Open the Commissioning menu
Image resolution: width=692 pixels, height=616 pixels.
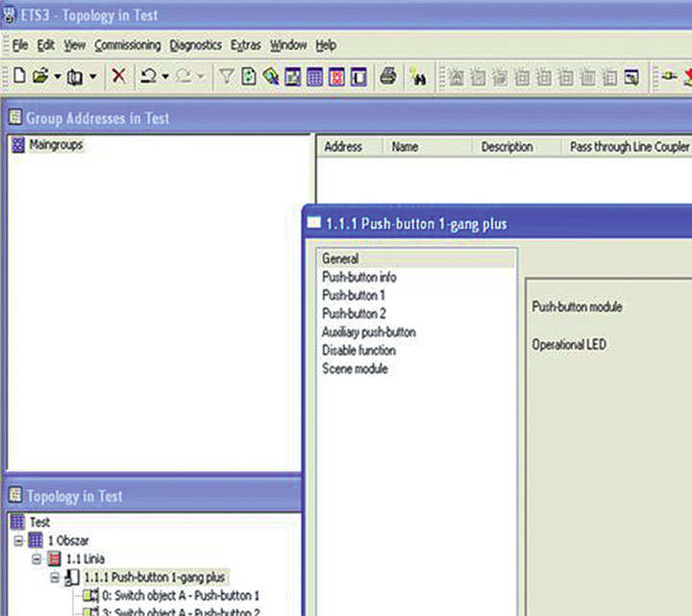coord(128,45)
